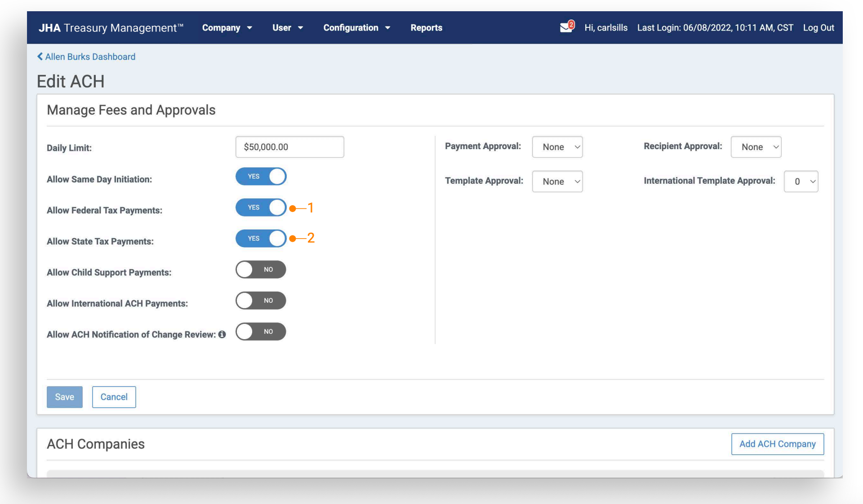The width and height of the screenshot is (863, 504).
Task: Click the back chevron before Allen Burks Dashboard
Action: pos(40,57)
